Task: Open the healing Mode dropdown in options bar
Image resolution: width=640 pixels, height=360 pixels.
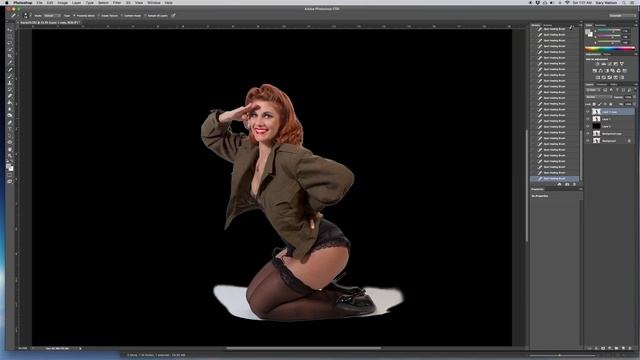Action: 52,16
